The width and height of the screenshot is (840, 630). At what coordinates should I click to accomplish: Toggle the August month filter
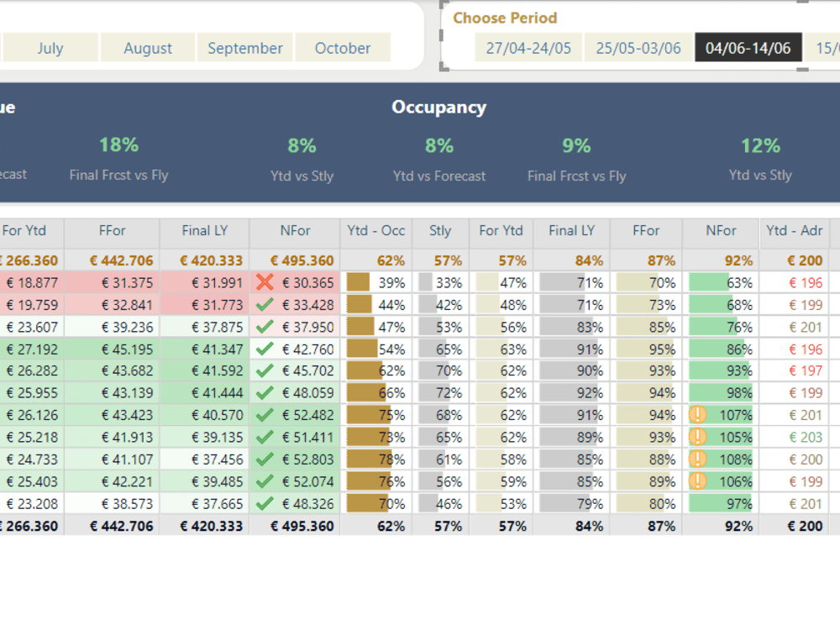(147, 48)
